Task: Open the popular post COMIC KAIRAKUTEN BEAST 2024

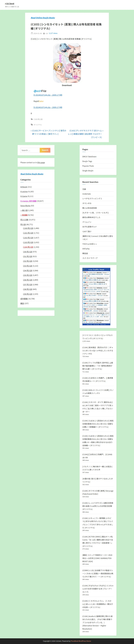Action: [97, 558]
